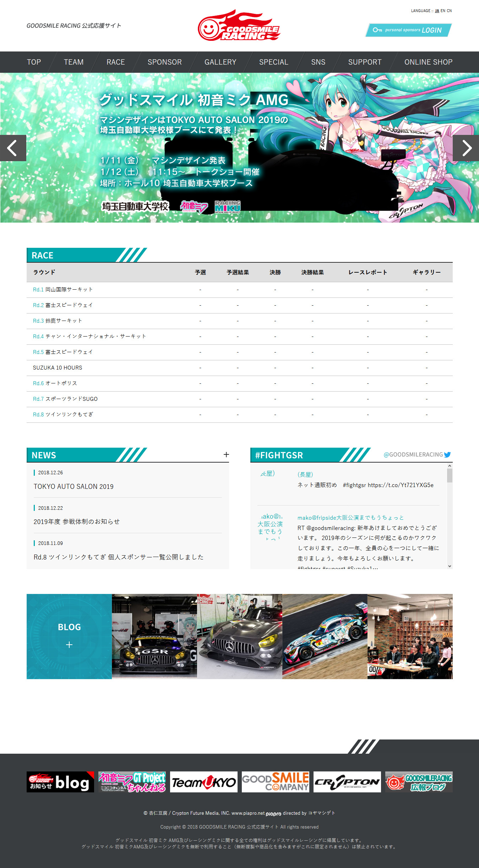Switch language to CN
The image size is (479, 868).
(449, 11)
